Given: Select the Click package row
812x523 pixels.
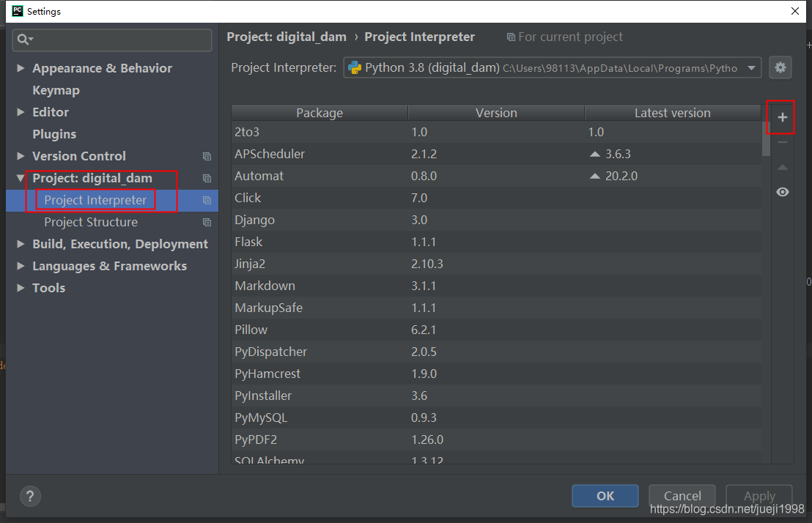Looking at the screenshot, I should [496, 198].
